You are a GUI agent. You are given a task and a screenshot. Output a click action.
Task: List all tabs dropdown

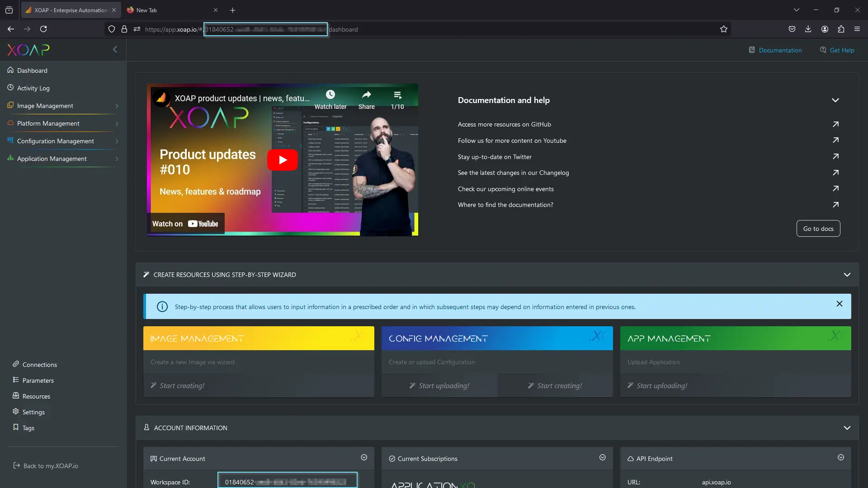797,10
